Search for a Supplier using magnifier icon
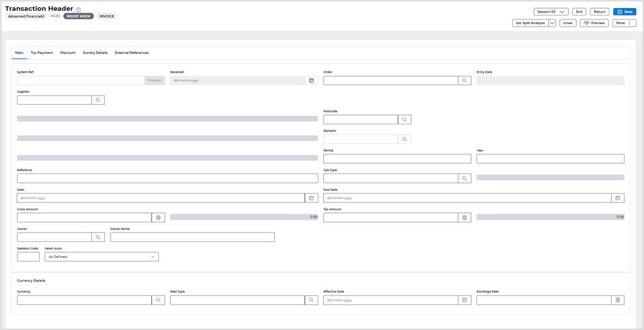644x330 pixels. point(98,100)
